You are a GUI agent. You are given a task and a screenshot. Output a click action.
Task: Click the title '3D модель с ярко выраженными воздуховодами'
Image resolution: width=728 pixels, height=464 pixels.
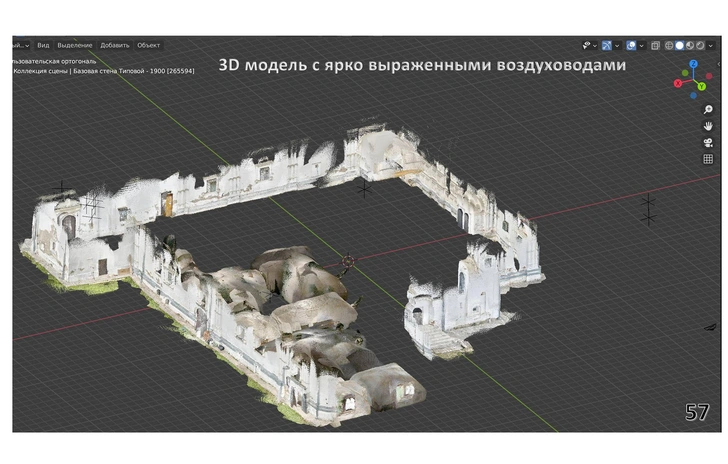422,65
